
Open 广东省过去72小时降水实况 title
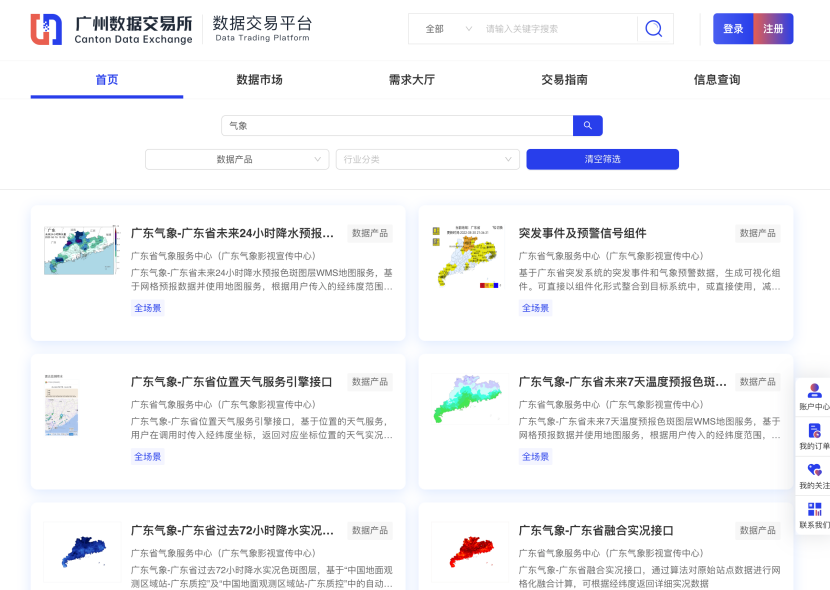pos(232,531)
